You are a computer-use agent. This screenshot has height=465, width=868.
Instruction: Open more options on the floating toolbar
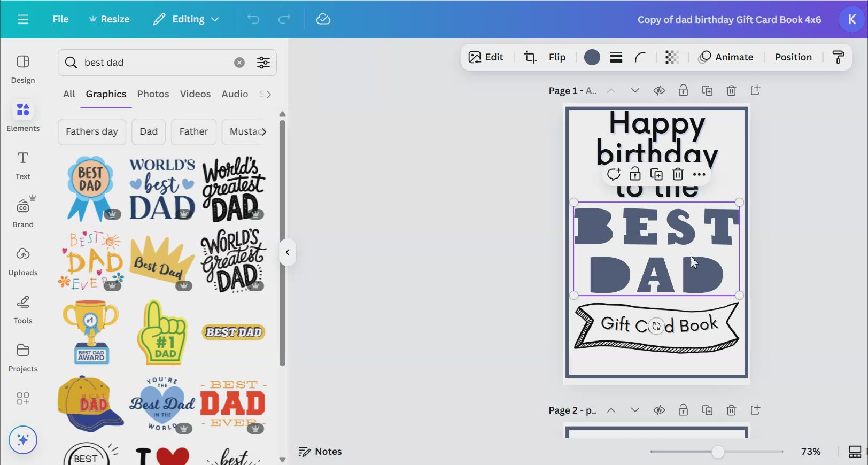[x=699, y=174]
